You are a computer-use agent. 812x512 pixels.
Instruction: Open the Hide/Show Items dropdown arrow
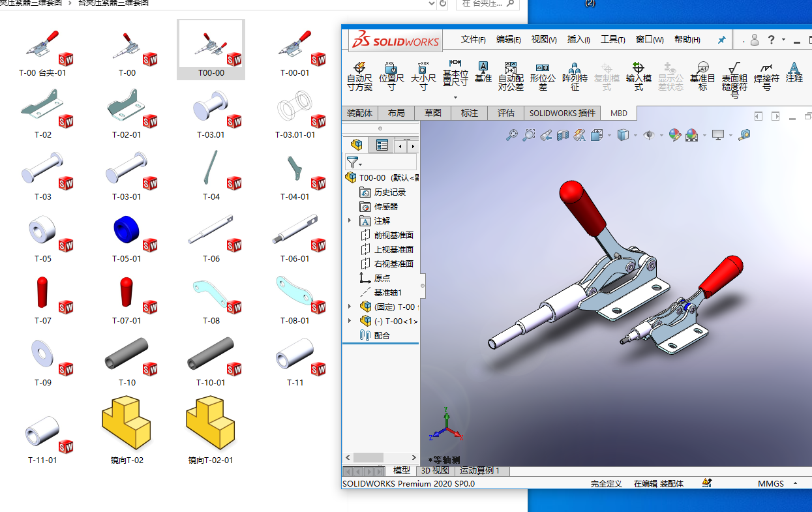coord(661,136)
